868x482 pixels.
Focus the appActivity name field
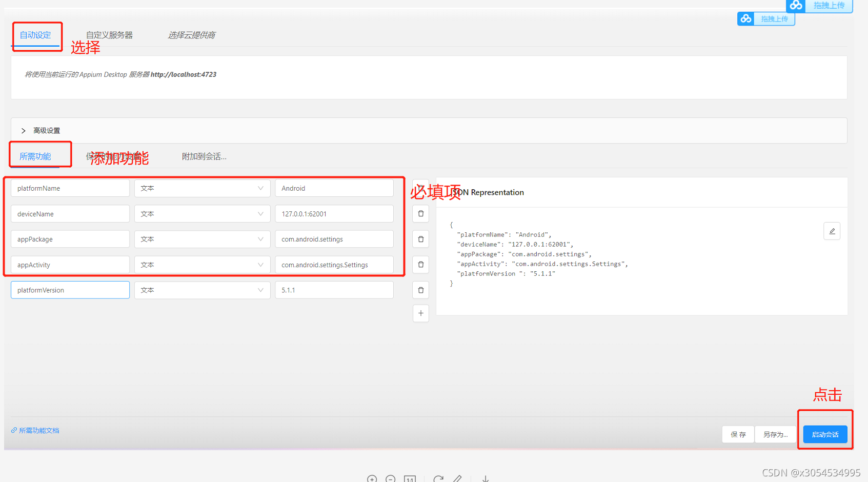70,265
